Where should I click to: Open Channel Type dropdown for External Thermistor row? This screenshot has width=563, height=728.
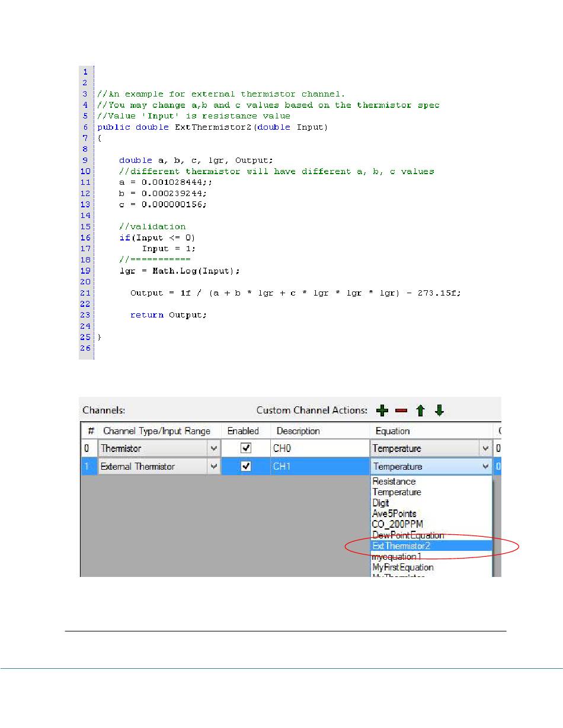213,466
